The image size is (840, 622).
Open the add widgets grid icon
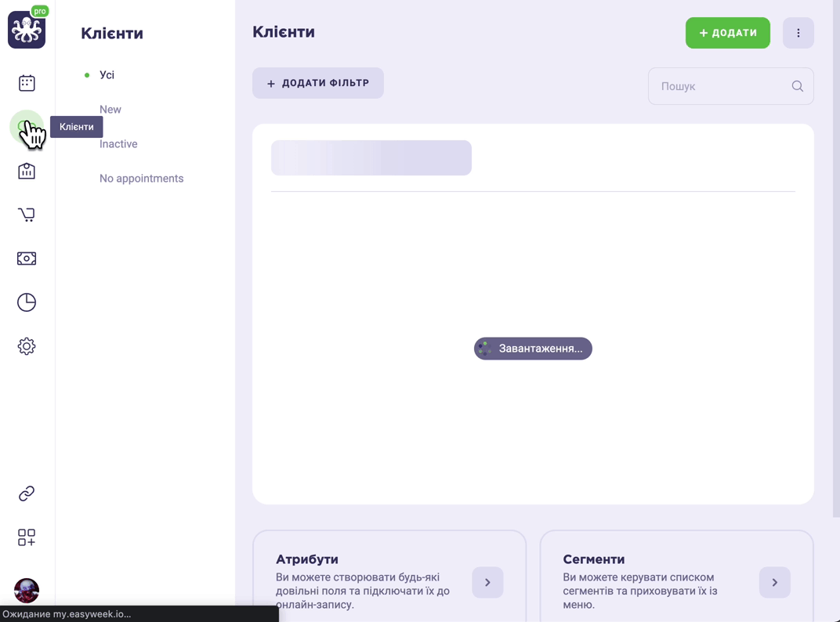[27, 537]
